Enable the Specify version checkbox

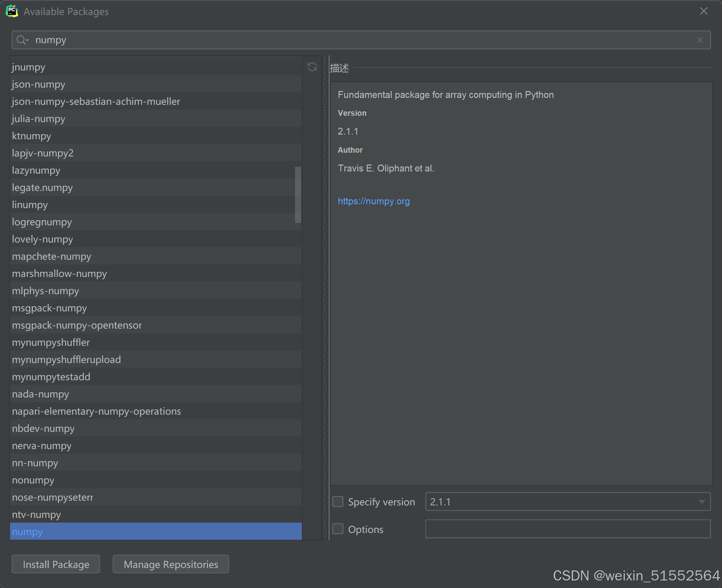(338, 502)
